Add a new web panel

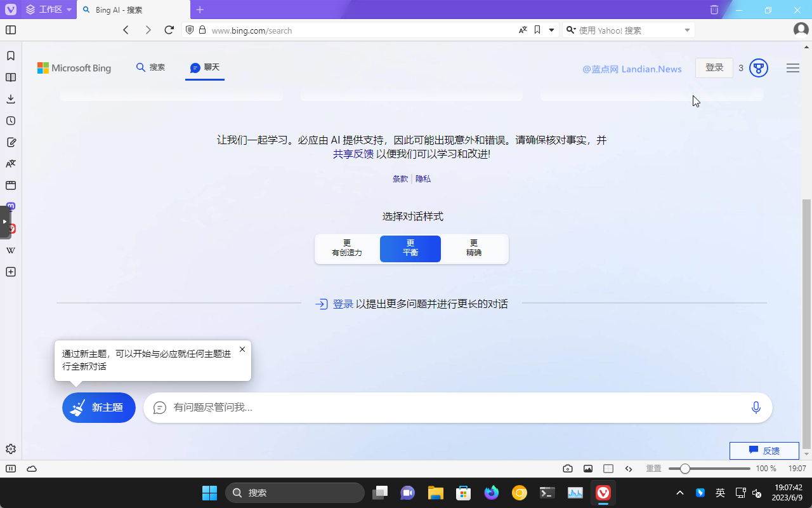pyautogui.click(x=11, y=272)
